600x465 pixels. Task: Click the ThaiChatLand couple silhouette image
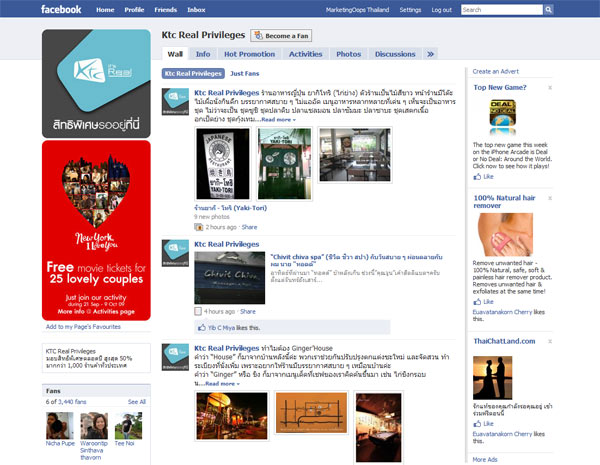click(492, 378)
